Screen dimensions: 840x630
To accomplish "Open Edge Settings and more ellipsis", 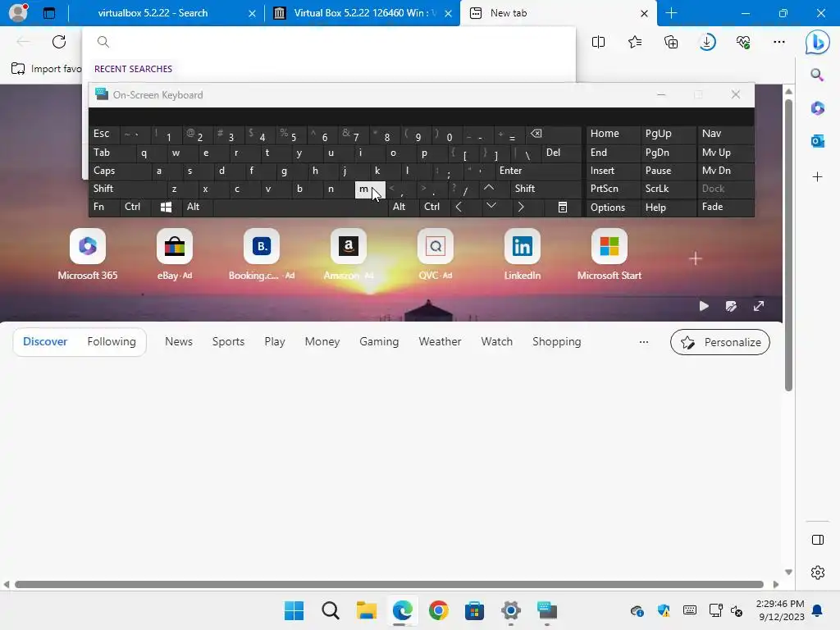I will (779, 42).
